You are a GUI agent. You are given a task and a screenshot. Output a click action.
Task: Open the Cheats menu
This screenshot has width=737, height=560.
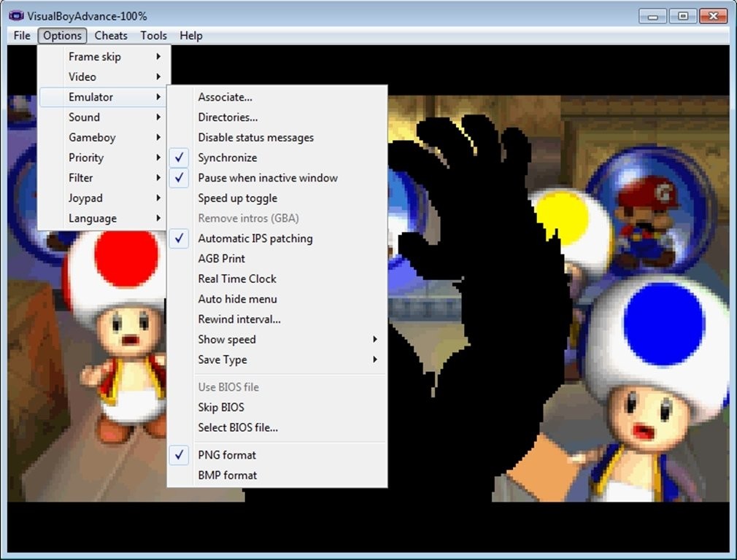tap(111, 36)
